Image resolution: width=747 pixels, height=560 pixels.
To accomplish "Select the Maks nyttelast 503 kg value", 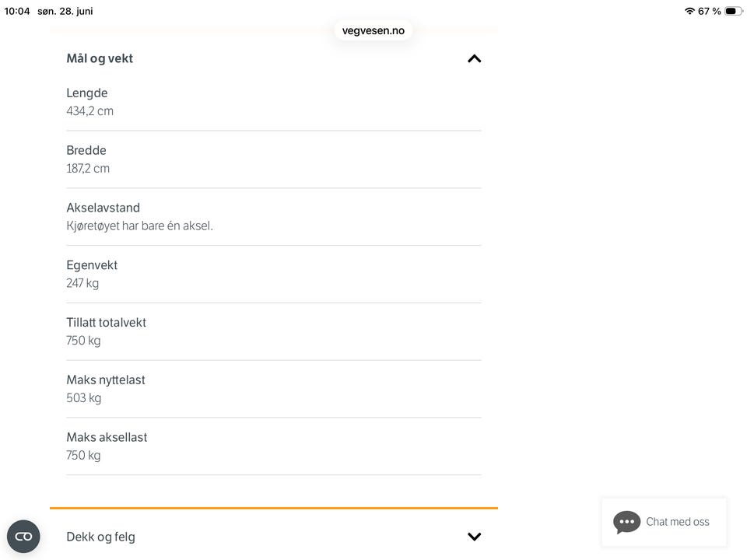I will pos(84,398).
